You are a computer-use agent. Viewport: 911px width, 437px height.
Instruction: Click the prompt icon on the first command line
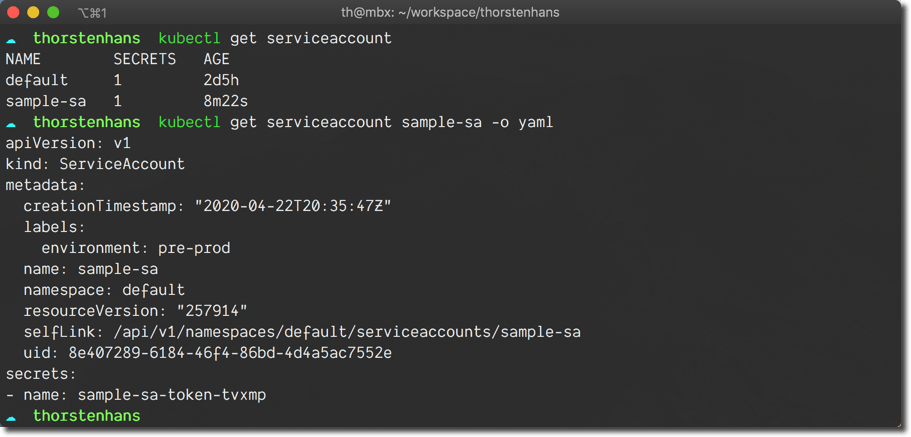click(x=11, y=39)
